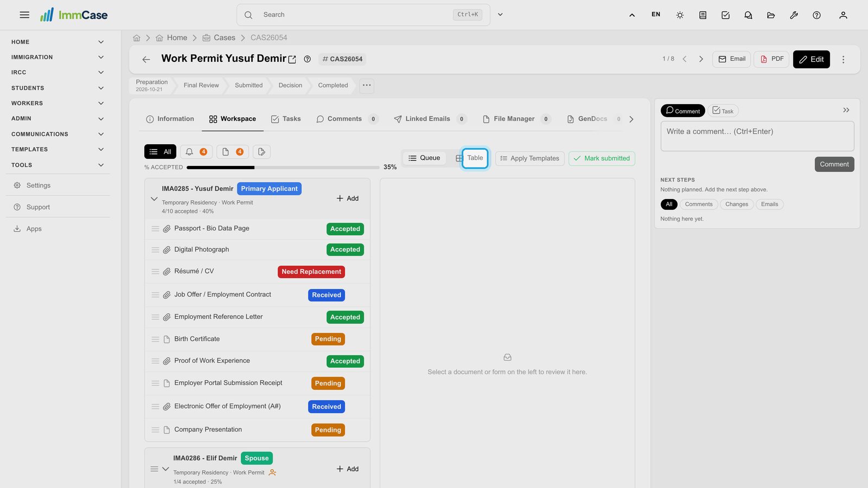Open the vertical three-dot more options menu
Image resolution: width=868 pixels, height=488 pixels.
[843, 60]
